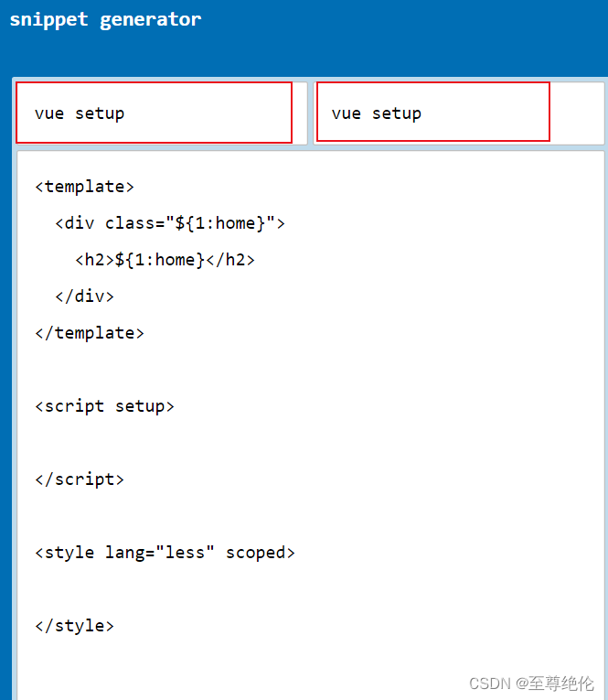This screenshot has height=700, width=608.
Task: Click the <script setup> line
Action: 104,406
